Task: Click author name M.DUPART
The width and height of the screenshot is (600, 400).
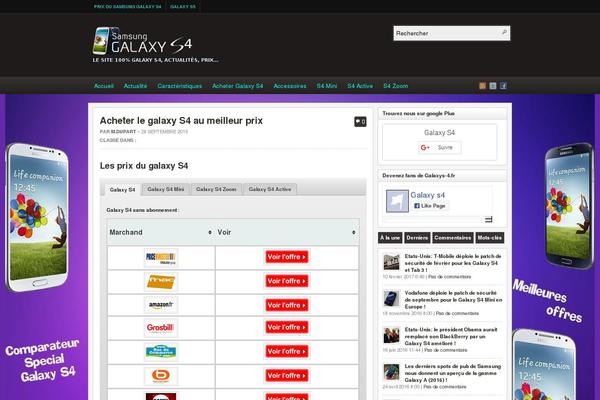Action: [x=124, y=132]
